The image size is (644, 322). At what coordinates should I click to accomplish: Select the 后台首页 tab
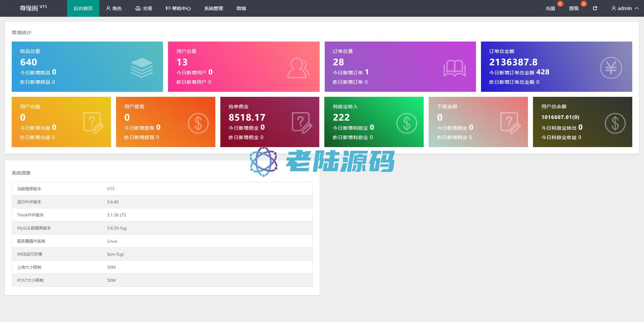83,8
